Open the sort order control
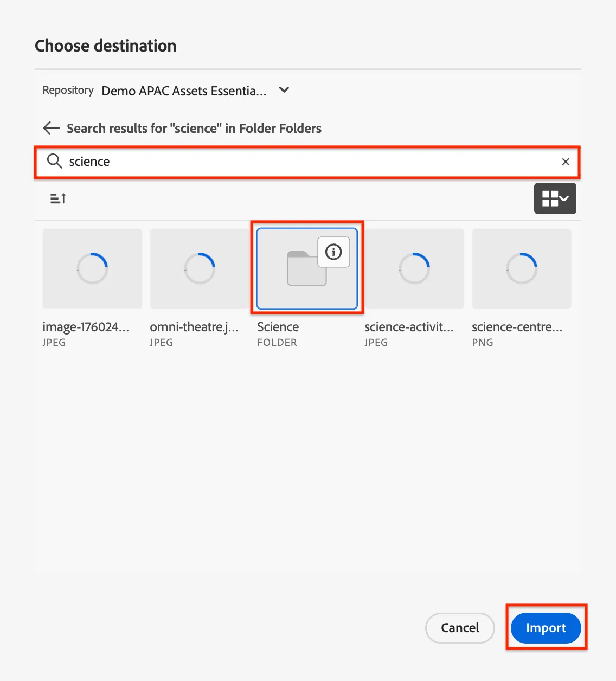Viewport: 616px width, 681px height. (x=58, y=198)
